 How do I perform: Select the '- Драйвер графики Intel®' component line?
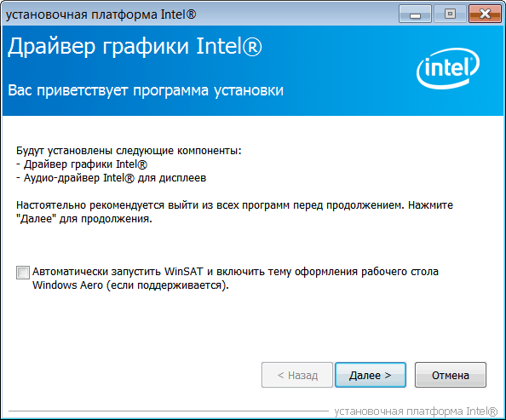(x=82, y=164)
